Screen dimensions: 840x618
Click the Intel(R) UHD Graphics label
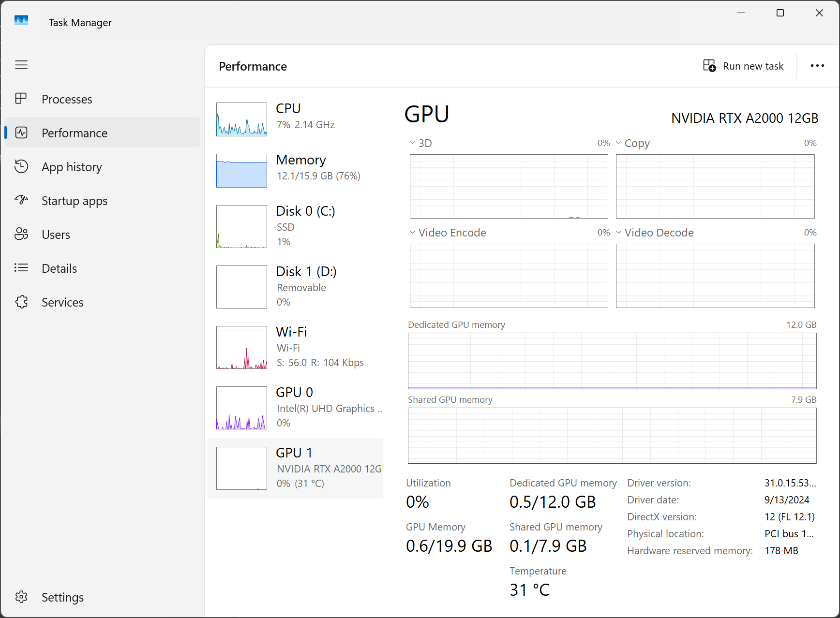click(329, 409)
